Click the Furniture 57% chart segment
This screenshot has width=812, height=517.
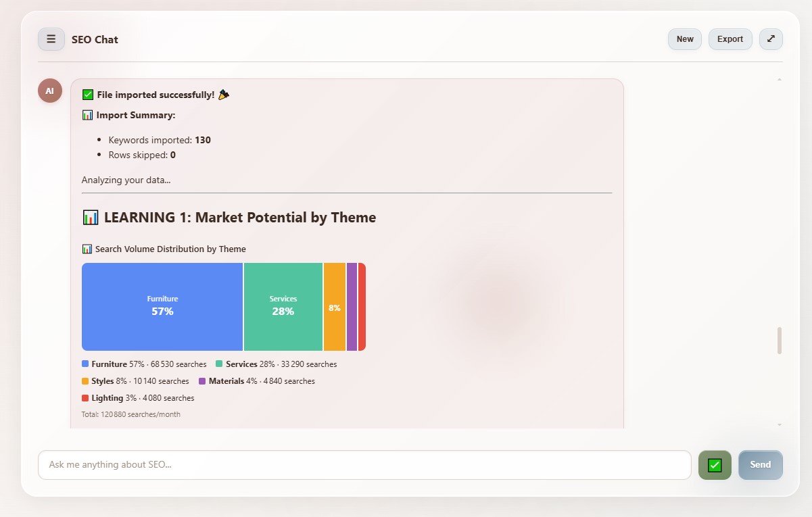pyautogui.click(x=162, y=306)
